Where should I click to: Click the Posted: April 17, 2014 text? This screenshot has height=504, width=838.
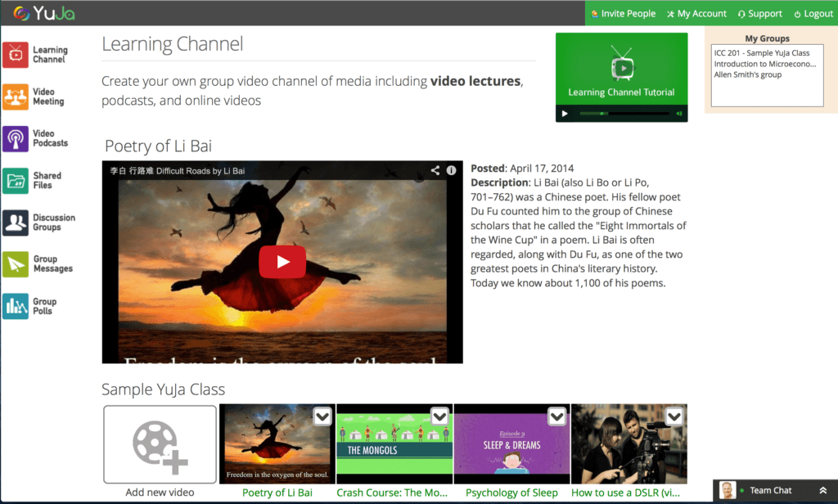(522, 169)
